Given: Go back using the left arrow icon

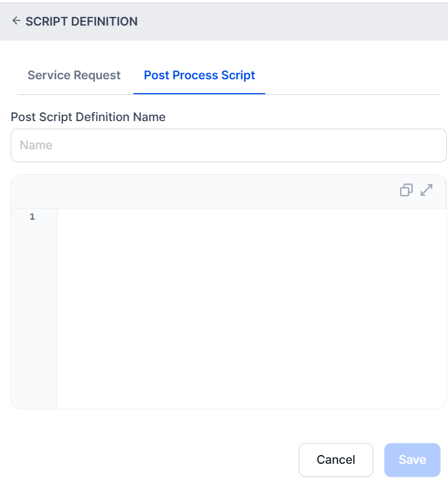Looking at the screenshot, I should pos(16,21).
